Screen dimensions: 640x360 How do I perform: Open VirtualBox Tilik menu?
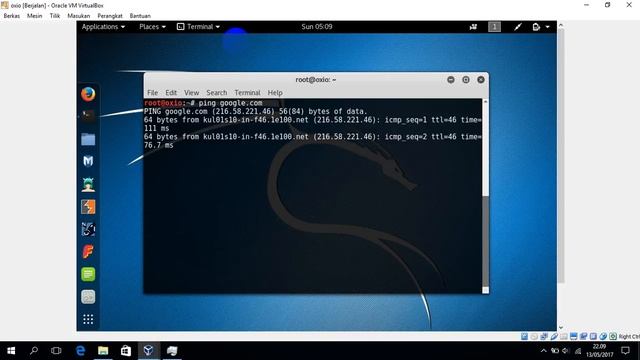pos(55,16)
